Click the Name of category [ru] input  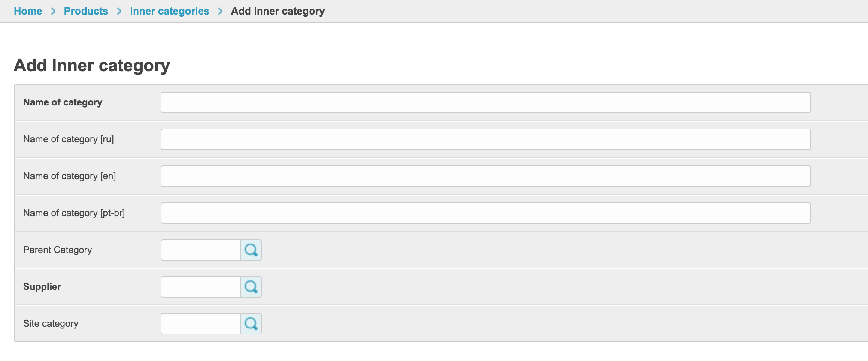(486, 139)
